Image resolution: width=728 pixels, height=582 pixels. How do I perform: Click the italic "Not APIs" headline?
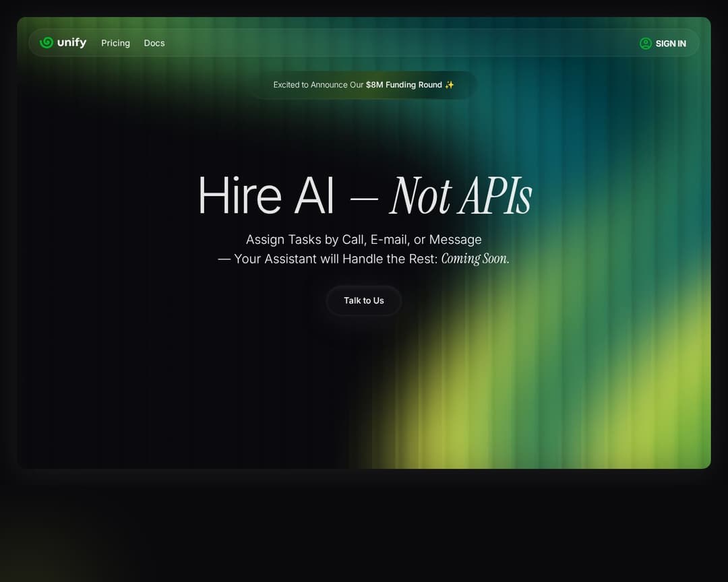point(461,196)
